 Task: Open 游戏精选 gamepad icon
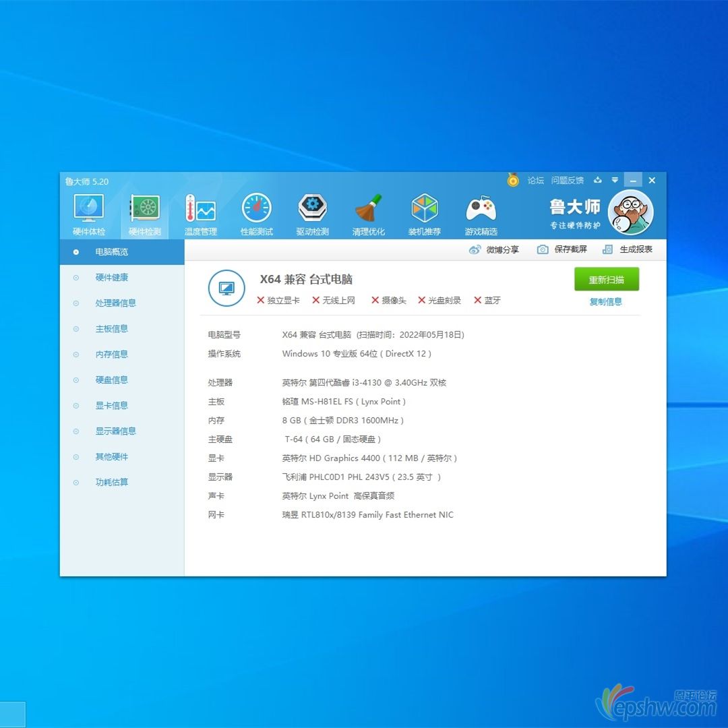[x=481, y=215]
